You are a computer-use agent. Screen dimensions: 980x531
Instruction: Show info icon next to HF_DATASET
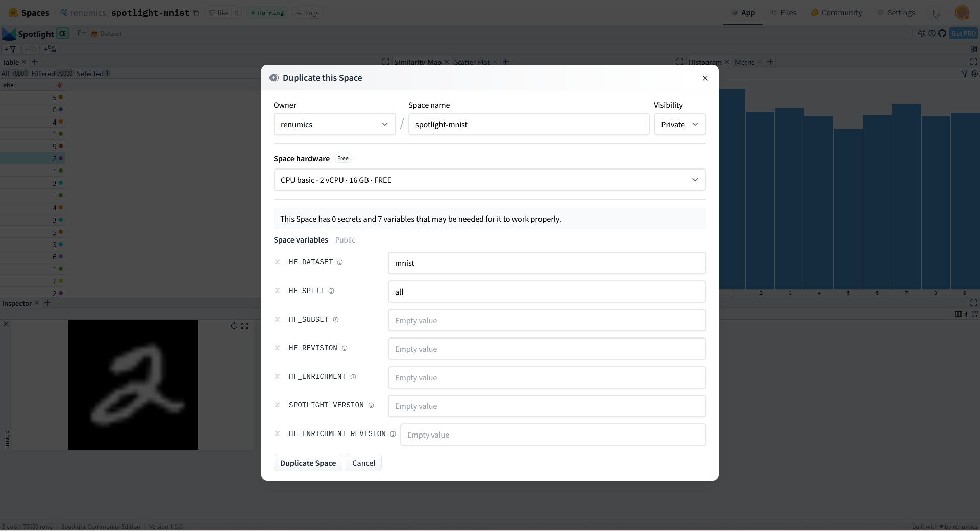(x=340, y=262)
